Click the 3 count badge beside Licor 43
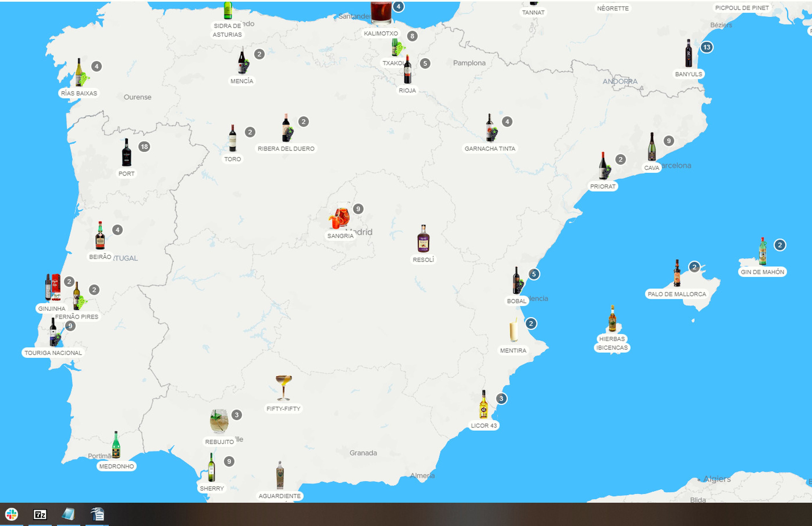Viewport: 812px width, 526px height. [501, 398]
